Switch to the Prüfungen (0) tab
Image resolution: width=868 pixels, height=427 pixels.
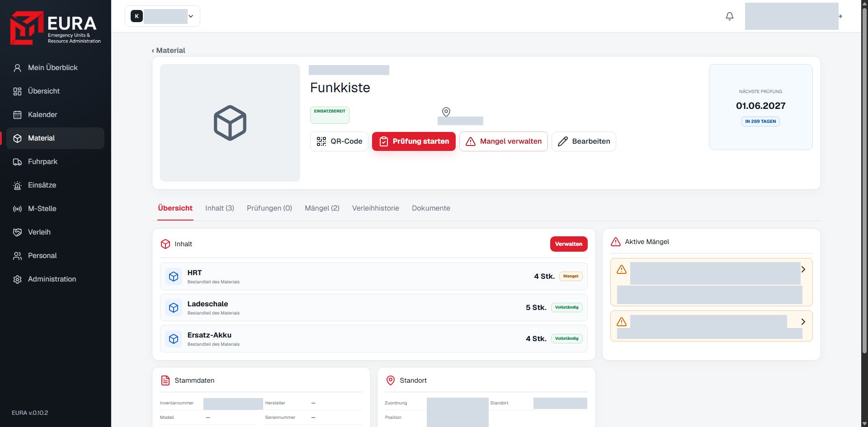point(269,208)
